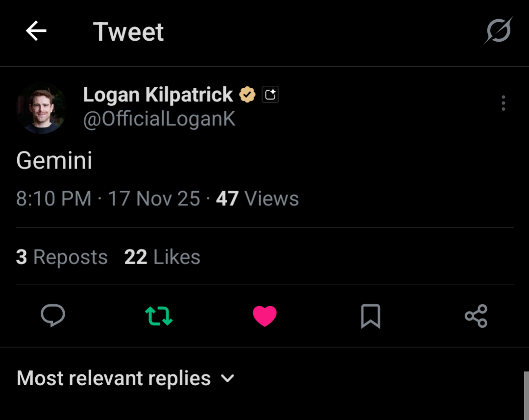Unlike the tweet via pink heart
The image size is (529, 420).
coord(264,316)
